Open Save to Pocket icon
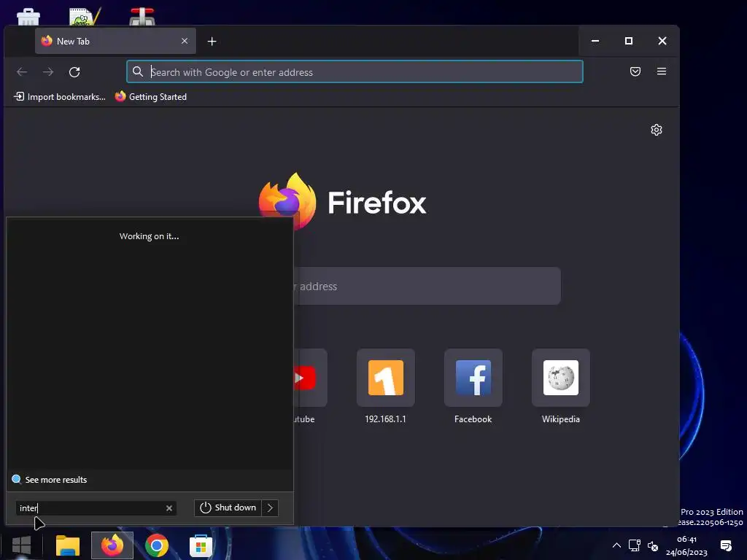This screenshot has width=747, height=560. click(x=635, y=71)
